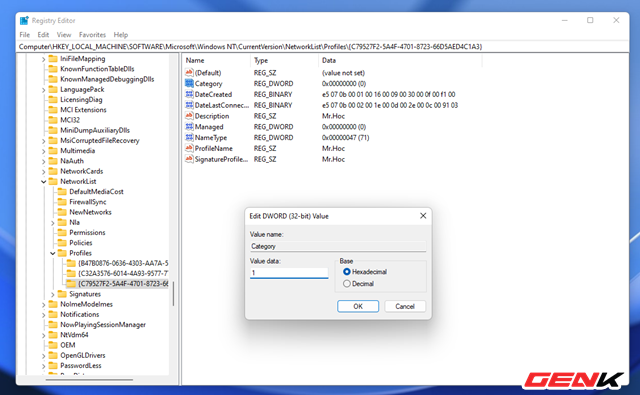Click the {C79527F2-5A4F selected key folder icon
Screen dimensions: 640x395
point(71,284)
